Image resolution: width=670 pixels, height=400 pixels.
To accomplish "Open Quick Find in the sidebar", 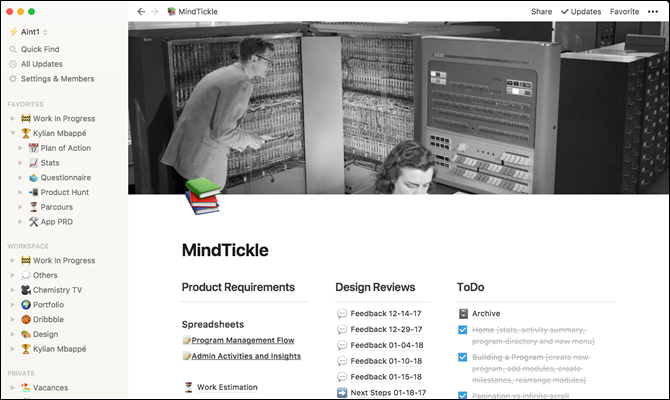I will (x=40, y=49).
